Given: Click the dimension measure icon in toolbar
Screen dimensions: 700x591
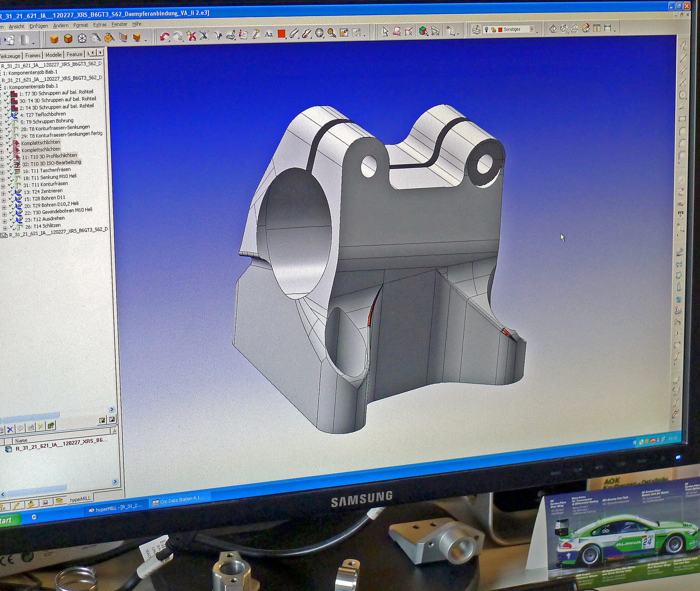Looking at the screenshot, I should click(x=608, y=28).
